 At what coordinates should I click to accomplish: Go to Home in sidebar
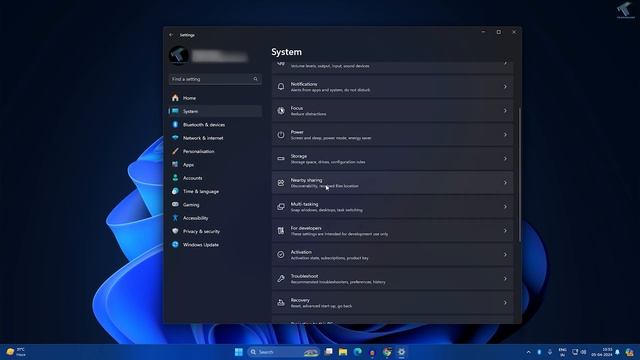(x=215, y=98)
